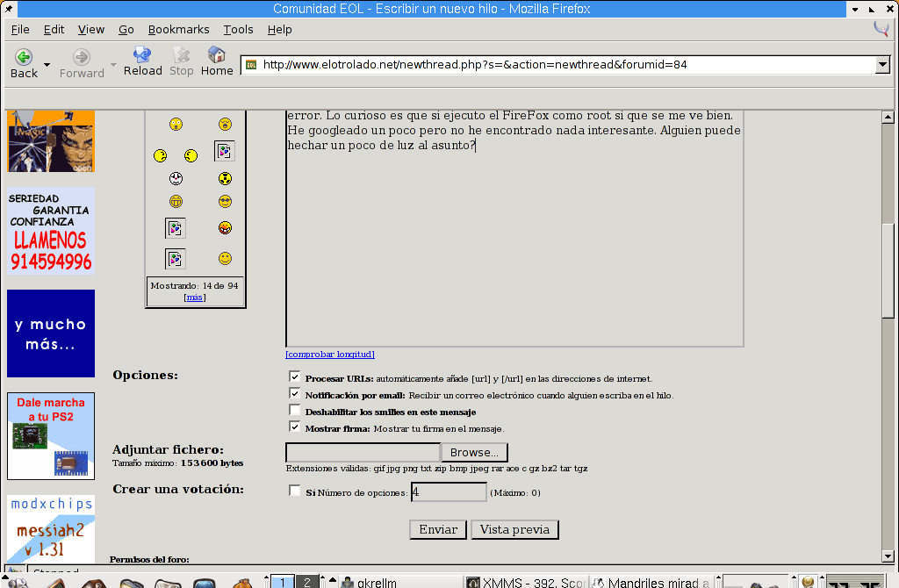Insert the yawning closed-eyes smiley
The image size is (899, 588).
(x=225, y=125)
